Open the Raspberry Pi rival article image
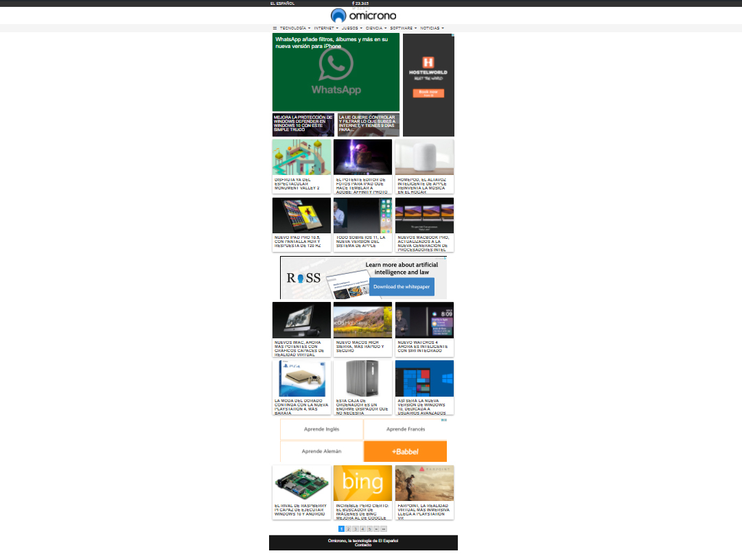Viewport: 742px width, 560px height. point(301,483)
